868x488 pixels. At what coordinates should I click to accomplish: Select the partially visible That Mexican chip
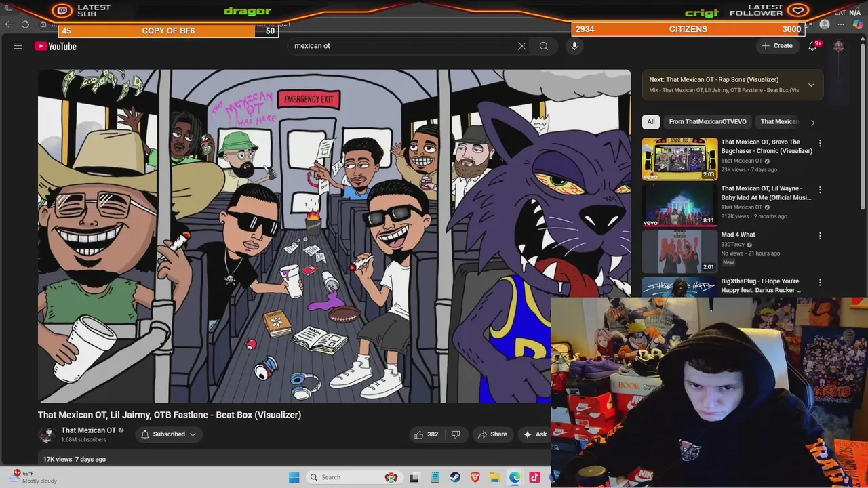(779, 122)
